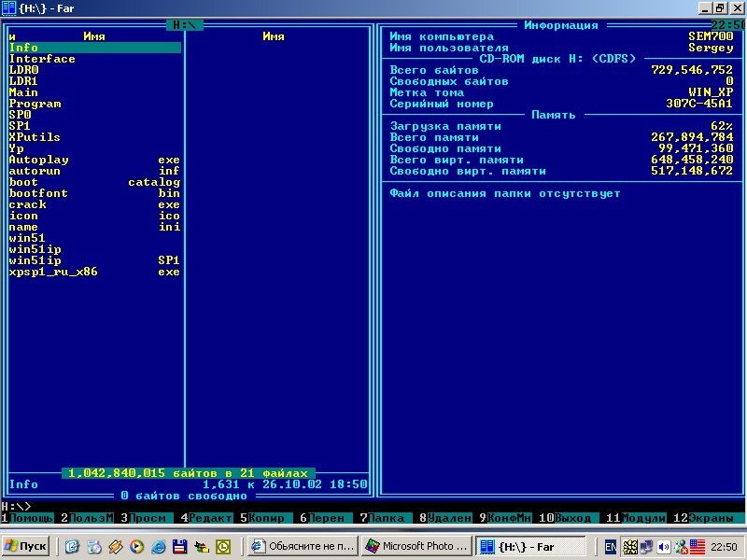This screenshot has height=560, width=747.
Task: Switch to the Microsoft Photo taskbar window
Action: tap(416, 546)
